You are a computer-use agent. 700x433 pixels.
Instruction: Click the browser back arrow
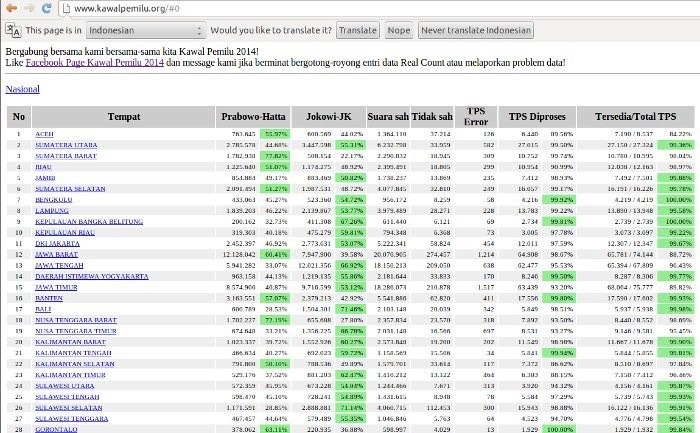(9, 8)
